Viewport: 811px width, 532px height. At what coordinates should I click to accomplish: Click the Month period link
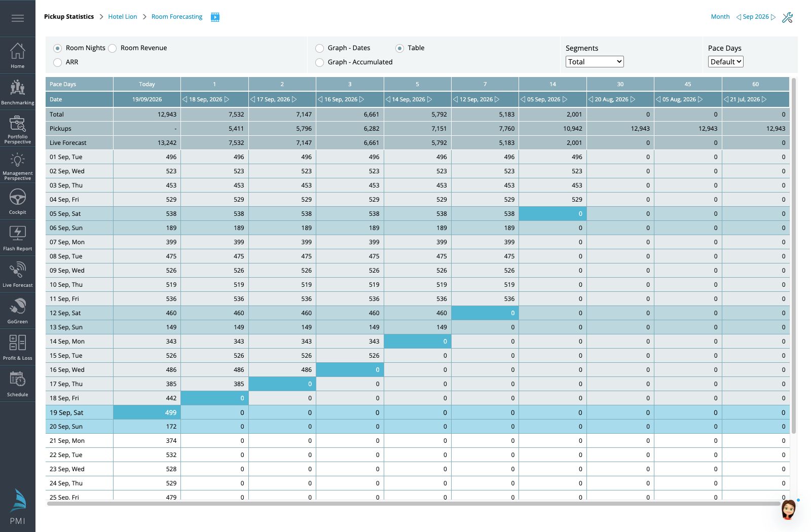[x=720, y=17]
